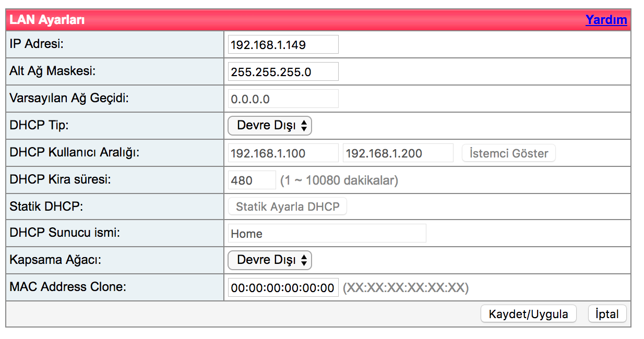Click the lease time range hint text
Screen dimensions: 644x339
click(x=339, y=180)
